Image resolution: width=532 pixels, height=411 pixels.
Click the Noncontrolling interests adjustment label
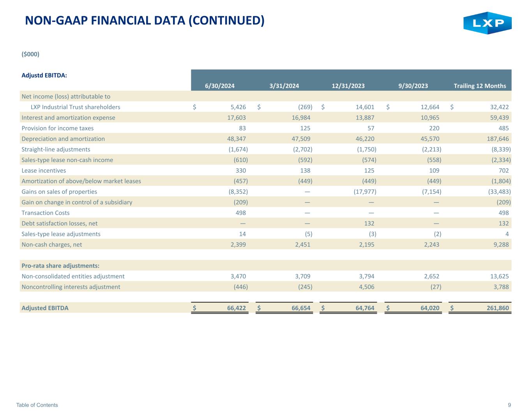[x=71, y=287]
